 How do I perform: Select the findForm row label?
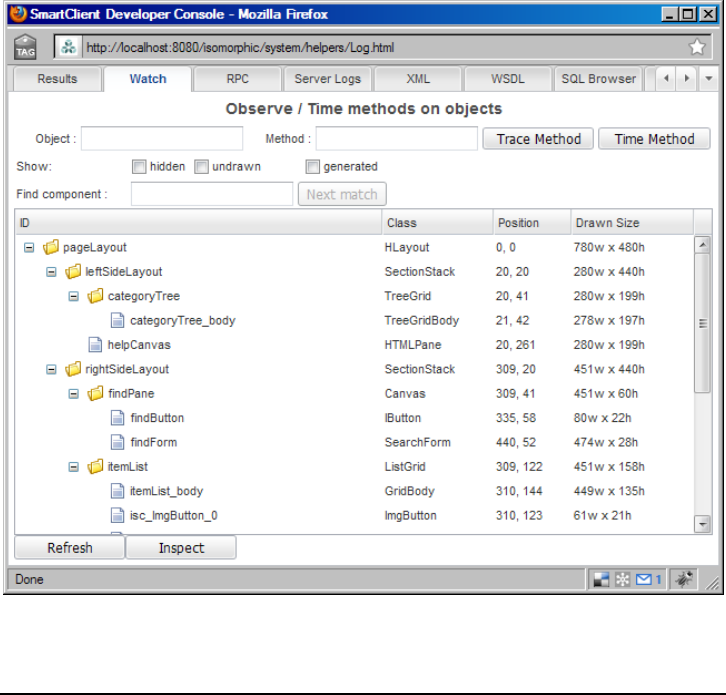pyautogui.click(x=154, y=443)
